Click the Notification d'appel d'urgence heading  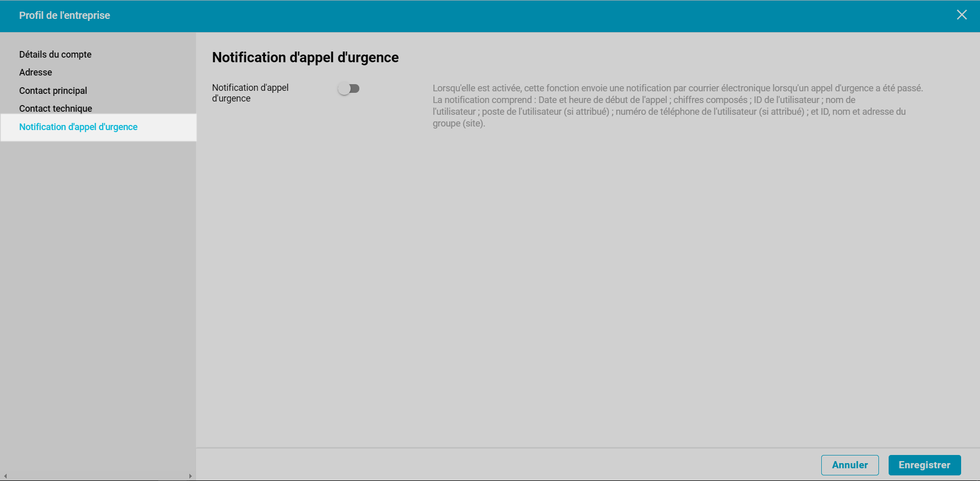[305, 58]
